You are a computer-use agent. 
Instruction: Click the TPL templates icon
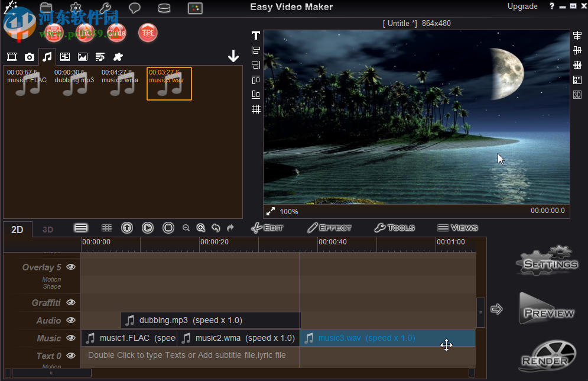(x=147, y=33)
